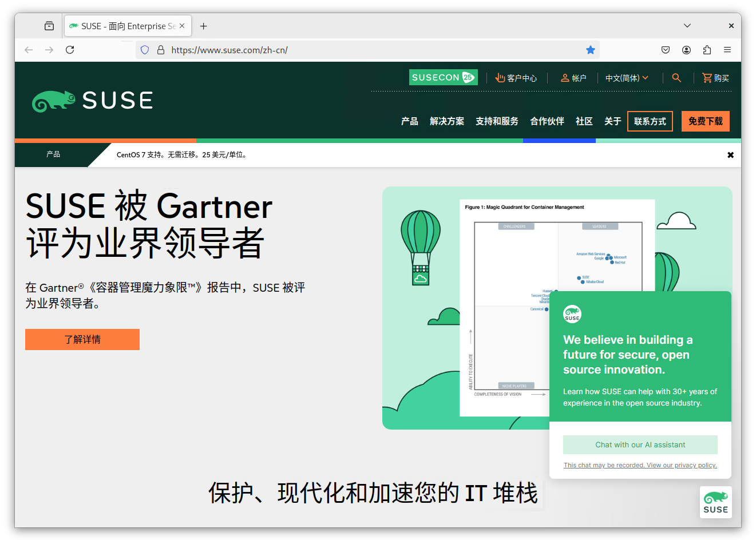Open the 购买 shopping cart link
Viewport: 756px width, 544px height.
pos(715,78)
